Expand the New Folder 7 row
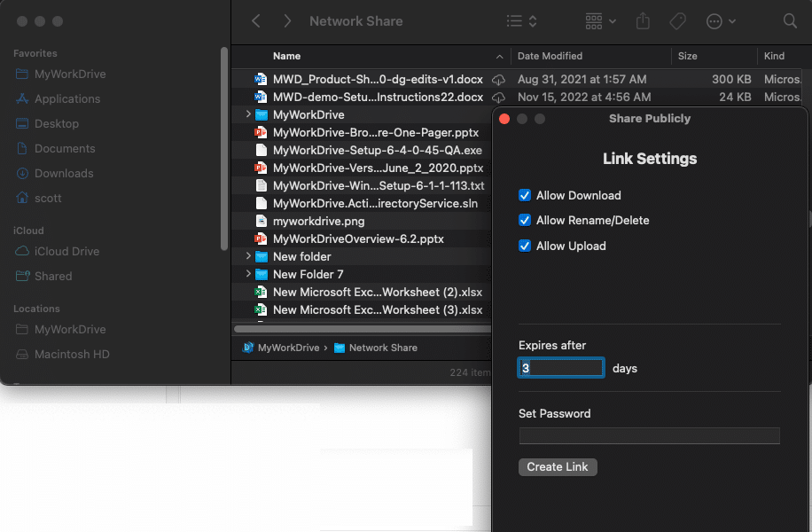 coord(248,274)
